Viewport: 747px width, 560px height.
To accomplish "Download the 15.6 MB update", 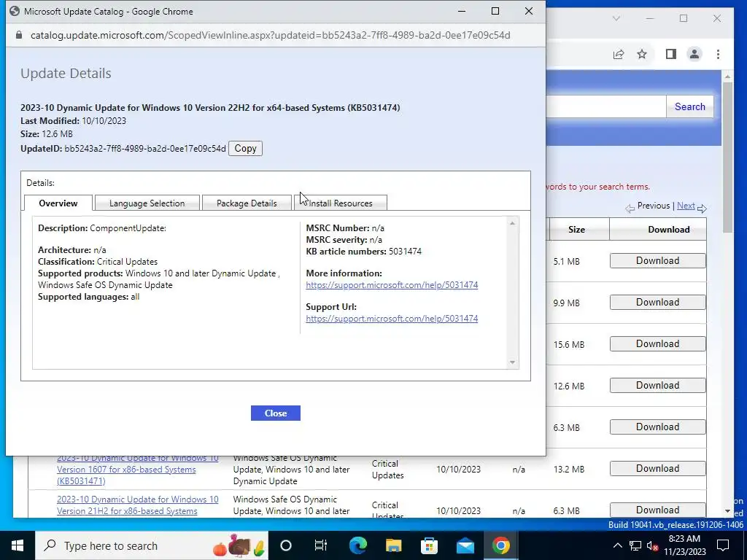I will [x=657, y=344].
